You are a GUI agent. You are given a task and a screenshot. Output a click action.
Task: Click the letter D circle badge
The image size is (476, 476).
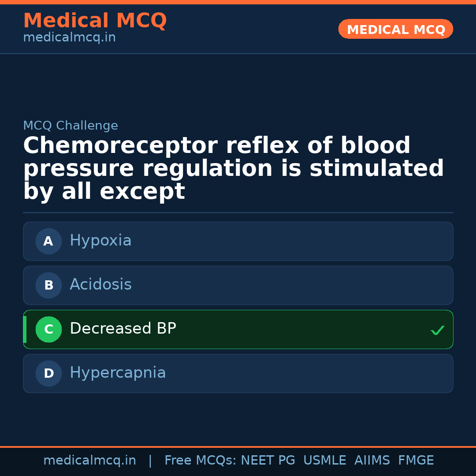pos(48,373)
